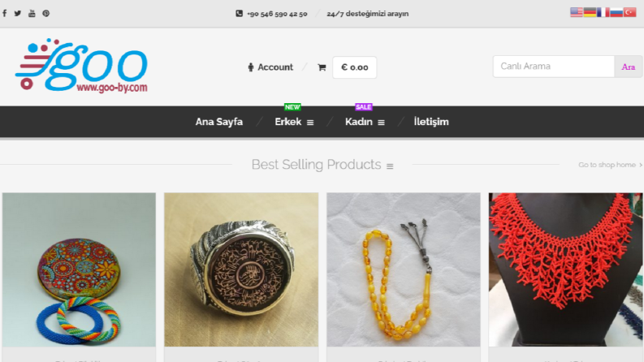Open the İletişim menu item
This screenshot has height=362, width=644.
click(x=431, y=122)
